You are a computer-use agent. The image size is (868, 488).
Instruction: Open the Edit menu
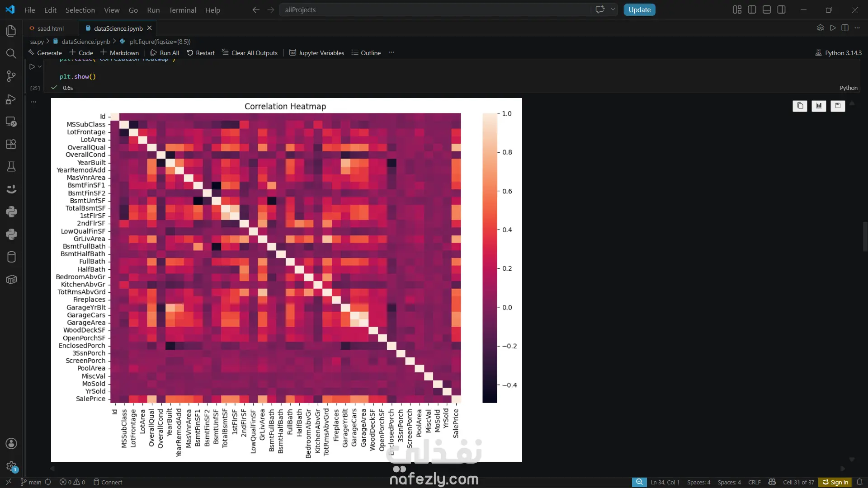[50, 10]
